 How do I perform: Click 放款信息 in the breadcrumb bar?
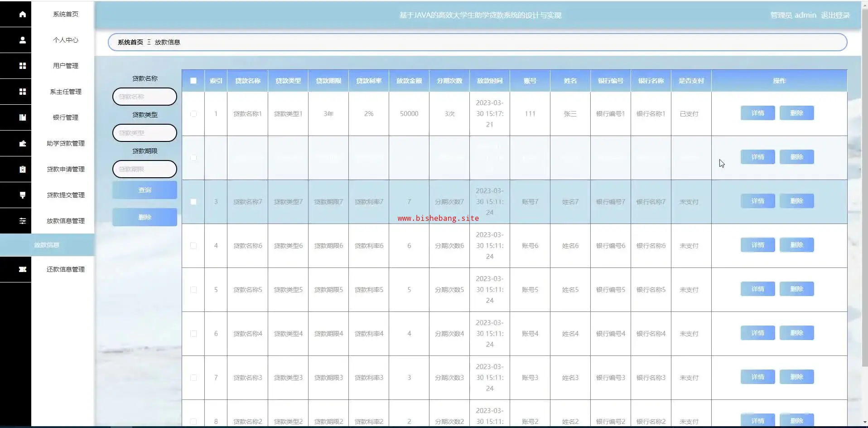167,42
